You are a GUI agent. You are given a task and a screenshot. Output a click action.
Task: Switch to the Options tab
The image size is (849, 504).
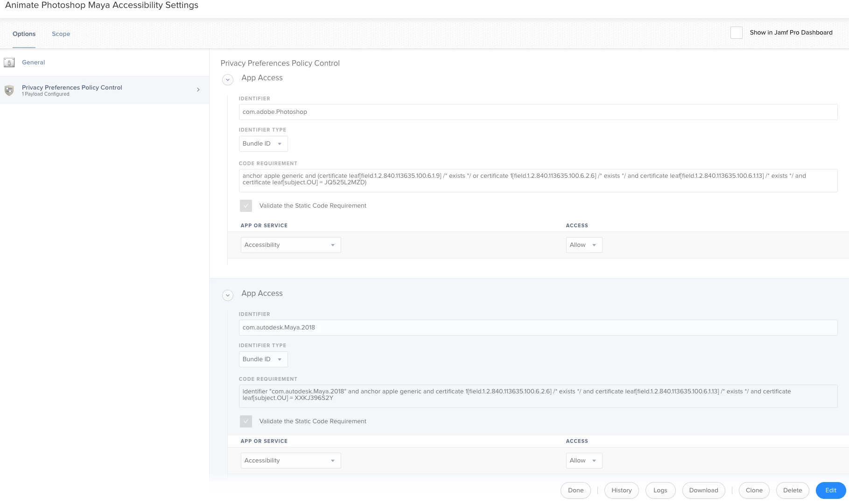coord(24,34)
